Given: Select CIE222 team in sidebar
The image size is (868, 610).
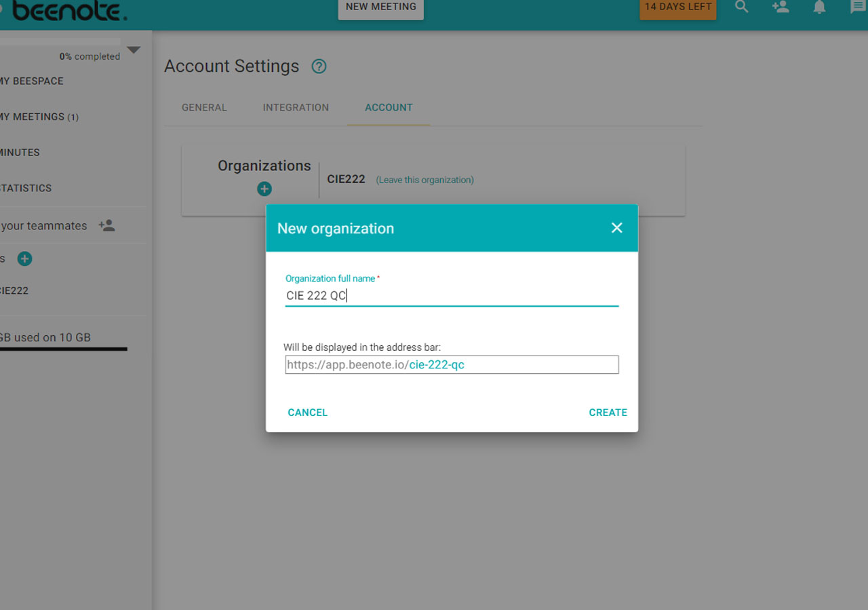Looking at the screenshot, I should click(x=14, y=290).
